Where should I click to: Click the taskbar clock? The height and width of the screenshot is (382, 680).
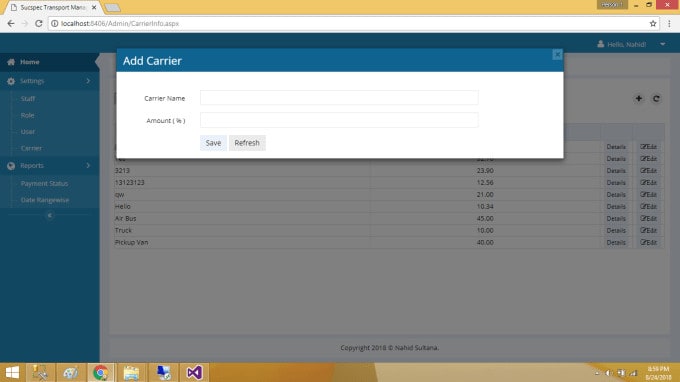point(658,373)
